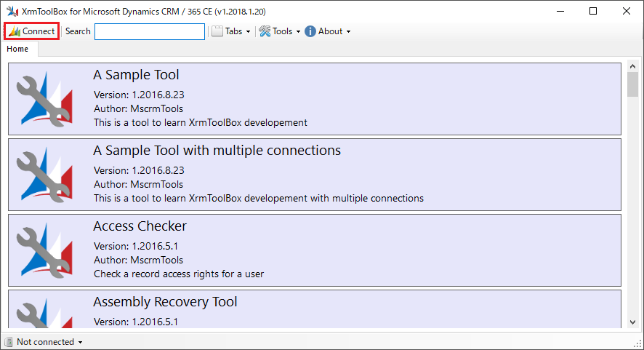Click the vertical scrollbar thumb

pos(632,84)
